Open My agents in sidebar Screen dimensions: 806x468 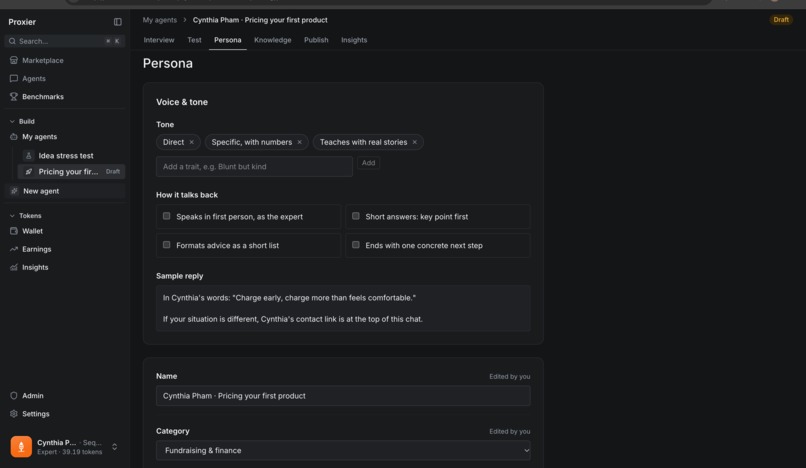tap(64, 137)
